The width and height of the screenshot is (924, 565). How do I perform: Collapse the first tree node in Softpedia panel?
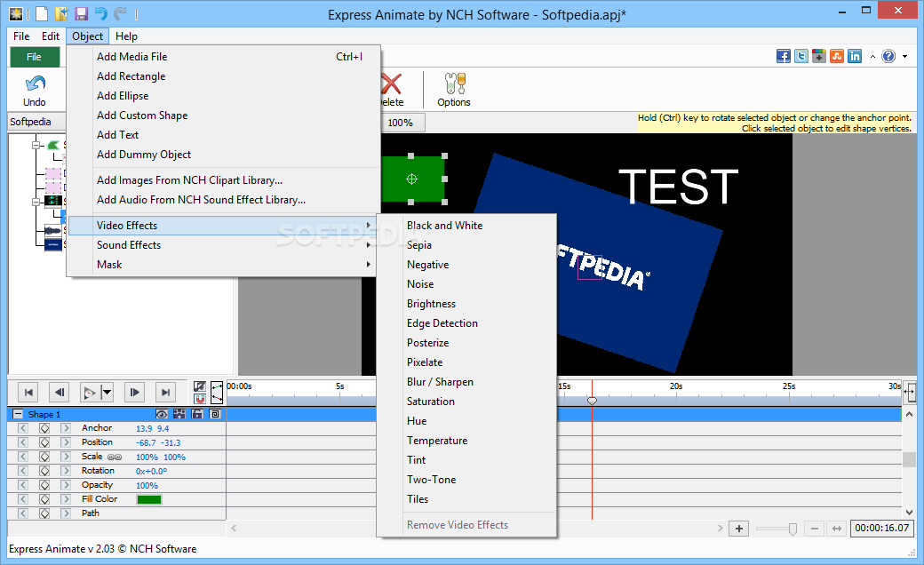[x=36, y=145]
